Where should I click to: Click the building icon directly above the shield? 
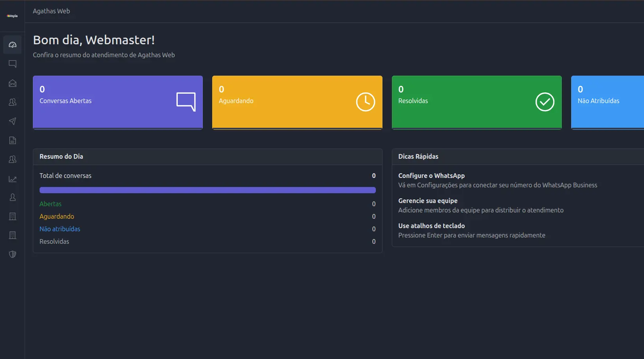click(13, 235)
